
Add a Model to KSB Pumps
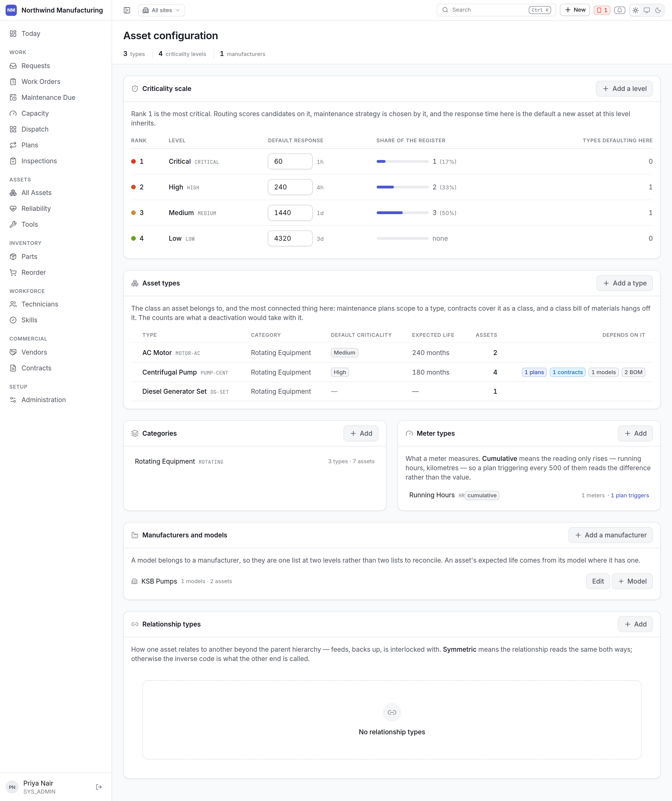click(632, 581)
